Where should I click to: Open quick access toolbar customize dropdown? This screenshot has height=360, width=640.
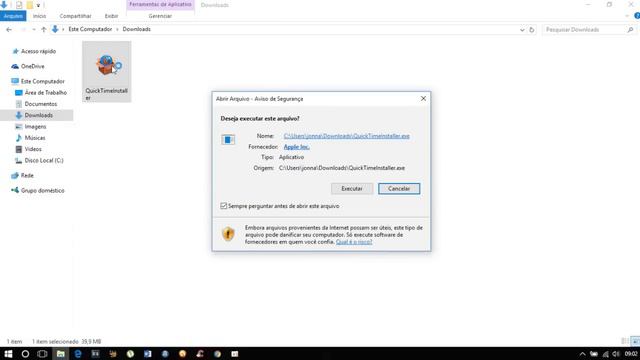coord(38,5)
